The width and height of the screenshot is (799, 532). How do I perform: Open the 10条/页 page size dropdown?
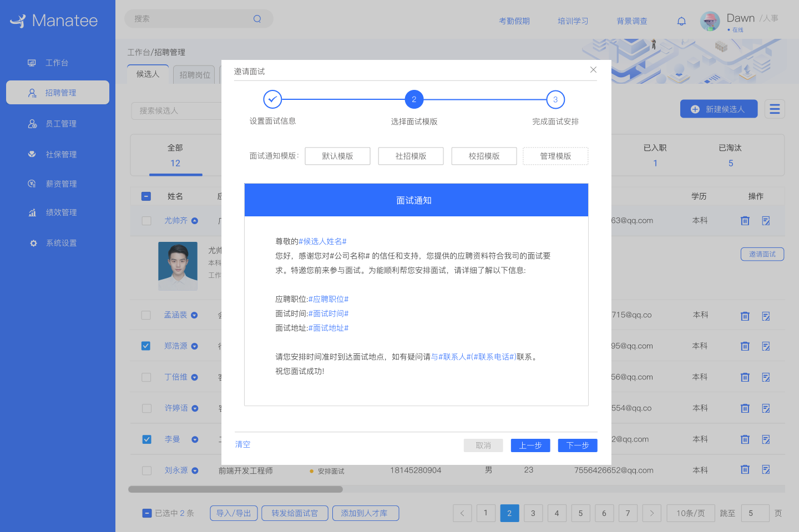pos(690,513)
